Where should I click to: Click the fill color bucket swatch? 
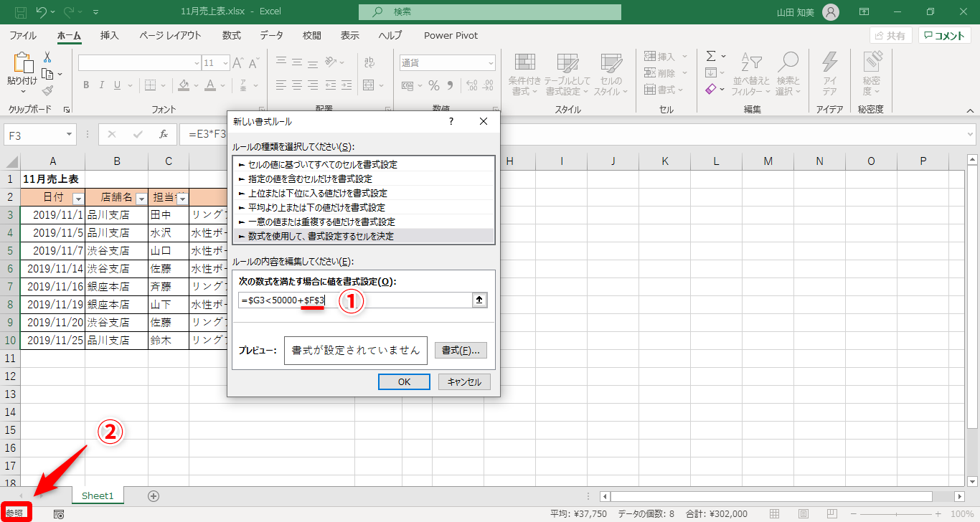(184, 85)
